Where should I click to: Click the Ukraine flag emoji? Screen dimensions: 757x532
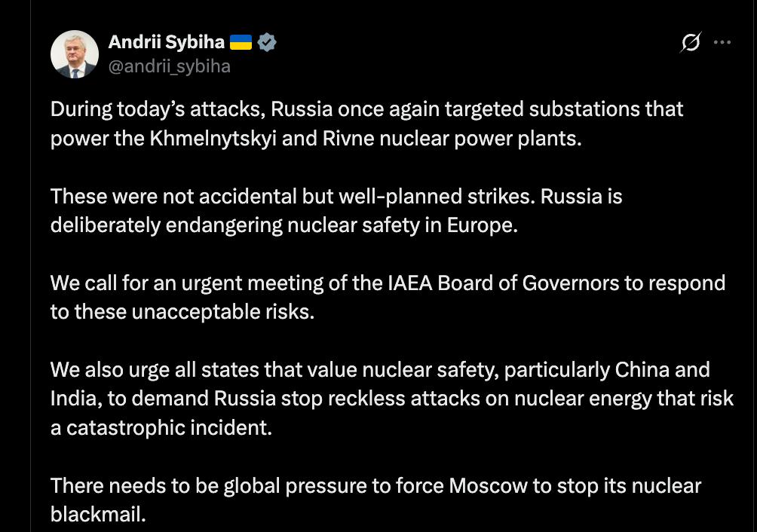241,42
